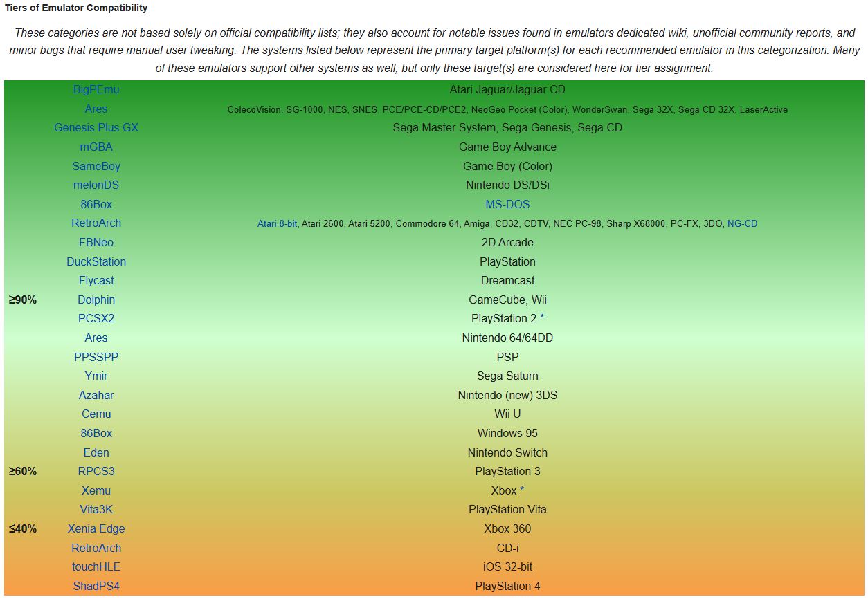868x599 pixels.
Task: Open the Flycast link
Action: coord(96,280)
